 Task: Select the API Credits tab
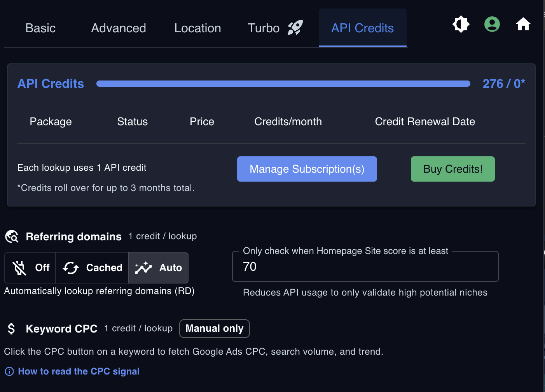362,28
